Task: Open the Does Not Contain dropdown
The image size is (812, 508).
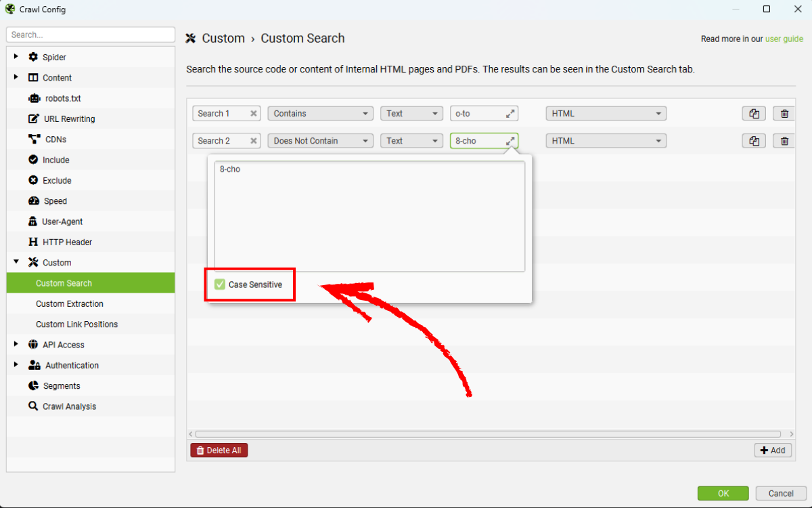Action: (320, 141)
